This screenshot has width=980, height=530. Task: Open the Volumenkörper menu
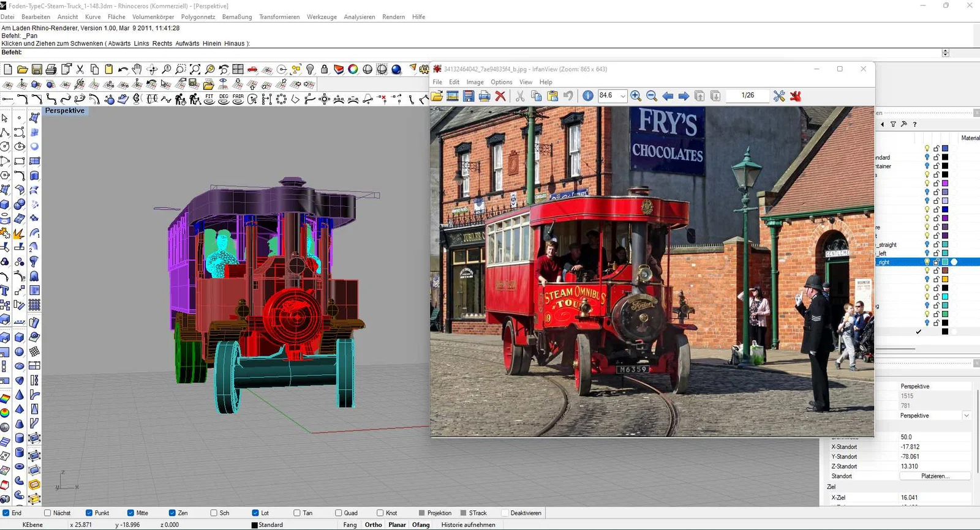pos(153,17)
